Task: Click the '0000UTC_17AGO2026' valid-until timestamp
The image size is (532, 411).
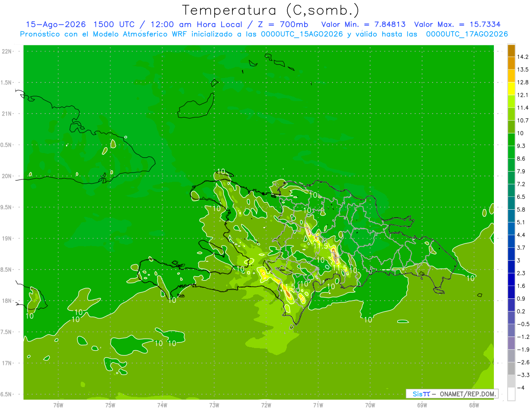Action: pos(467,34)
